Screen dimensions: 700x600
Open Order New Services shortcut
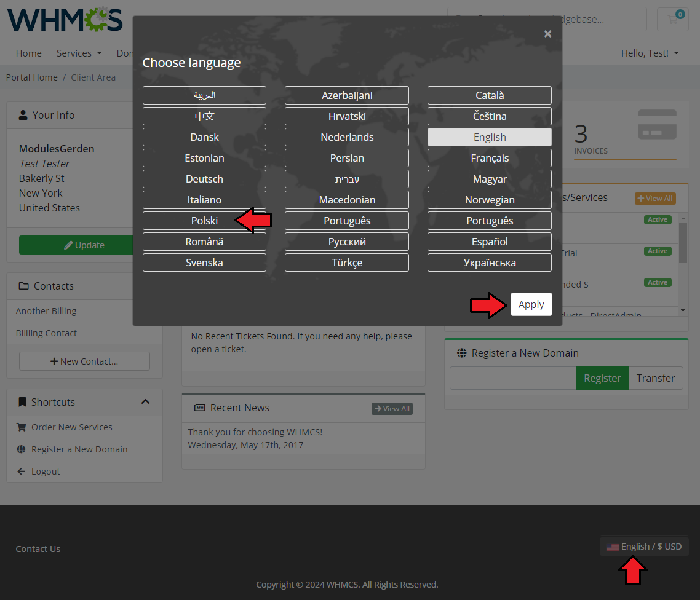click(71, 427)
